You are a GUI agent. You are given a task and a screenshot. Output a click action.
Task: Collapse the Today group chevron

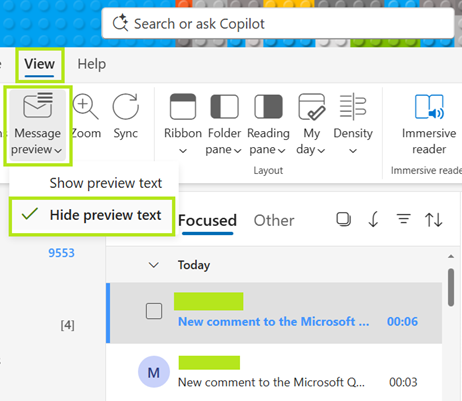pyautogui.click(x=153, y=265)
